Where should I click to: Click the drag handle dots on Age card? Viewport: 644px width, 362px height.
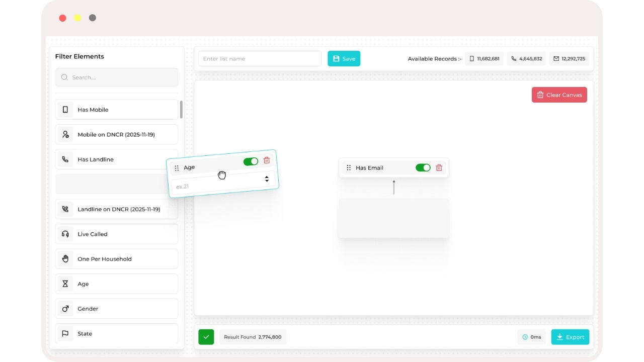click(177, 168)
